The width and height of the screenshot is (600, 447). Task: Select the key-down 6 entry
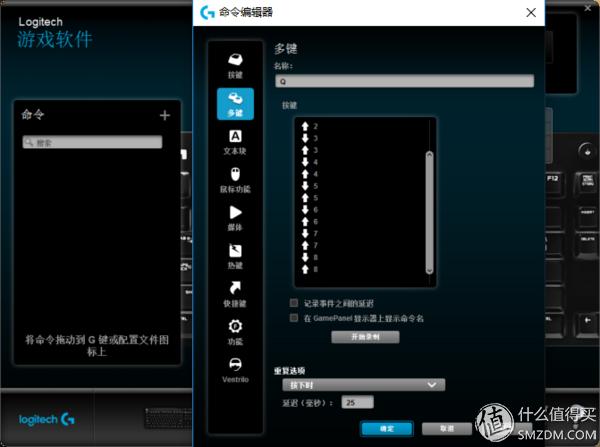tap(310, 209)
